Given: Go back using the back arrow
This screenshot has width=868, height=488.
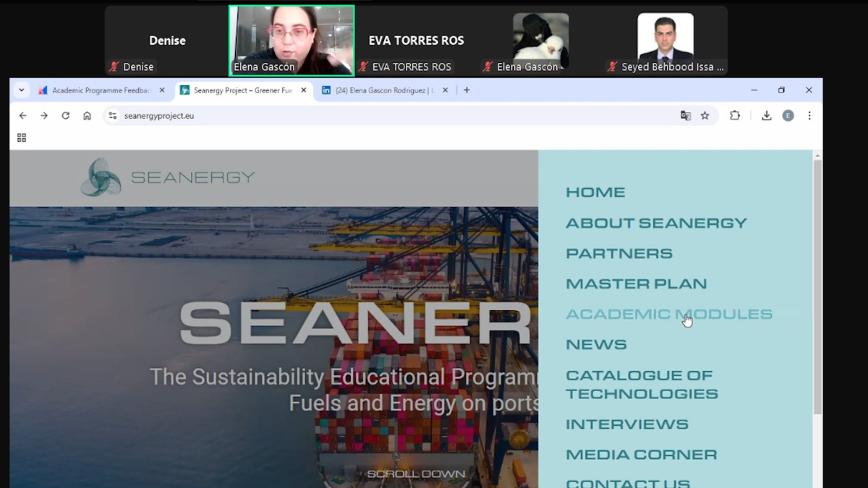Looking at the screenshot, I should click(x=22, y=115).
